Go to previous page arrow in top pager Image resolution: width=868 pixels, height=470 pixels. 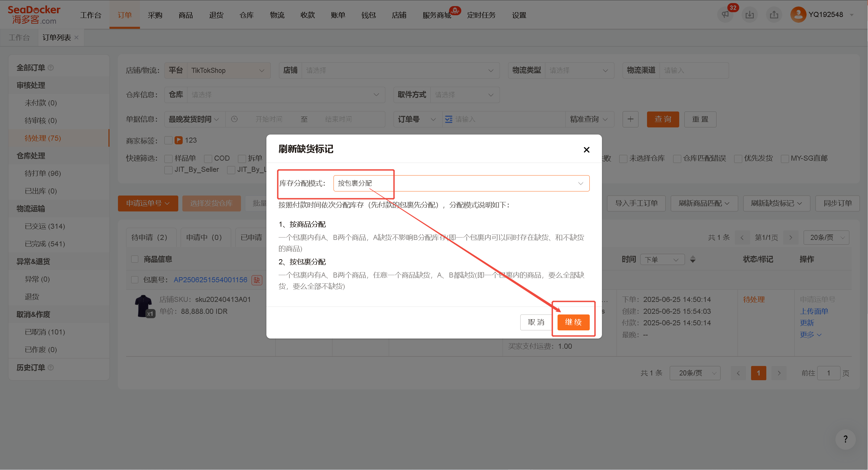point(742,238)
